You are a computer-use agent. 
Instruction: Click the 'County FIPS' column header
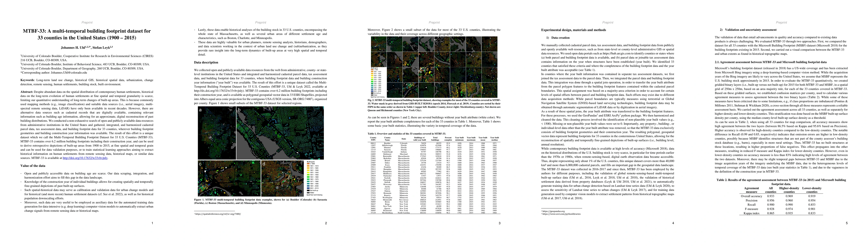pos(373,138)
